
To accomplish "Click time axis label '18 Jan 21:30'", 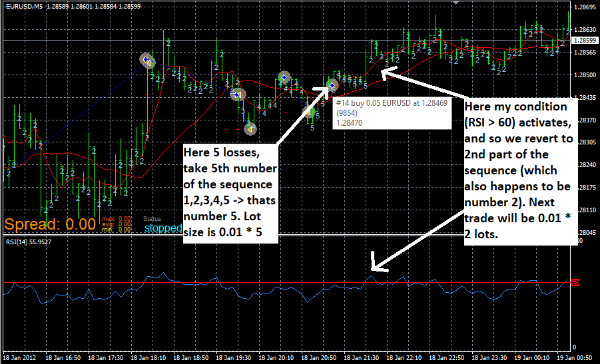I will coord(362,358).
